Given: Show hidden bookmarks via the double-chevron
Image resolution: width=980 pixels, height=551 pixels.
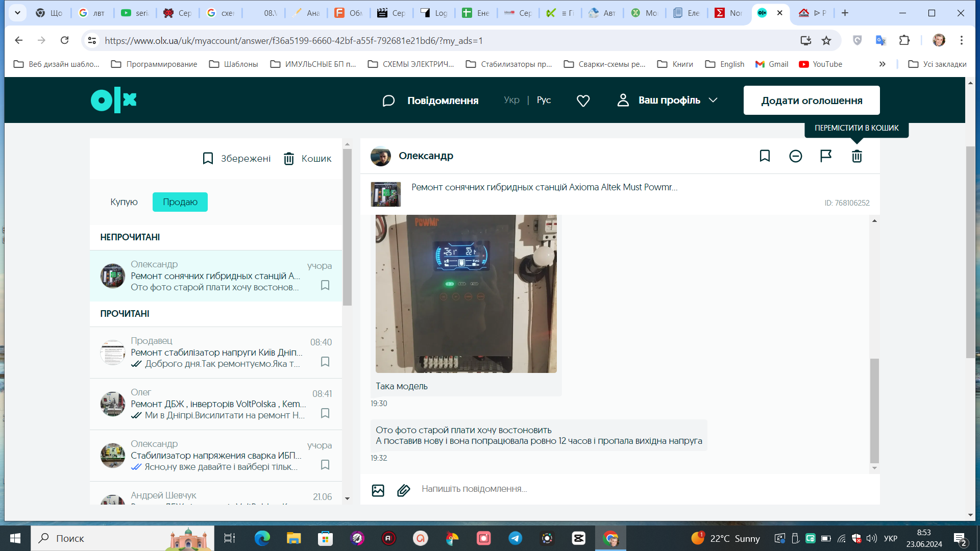Looking at the screenshot, I should click(x=882, y=64).
